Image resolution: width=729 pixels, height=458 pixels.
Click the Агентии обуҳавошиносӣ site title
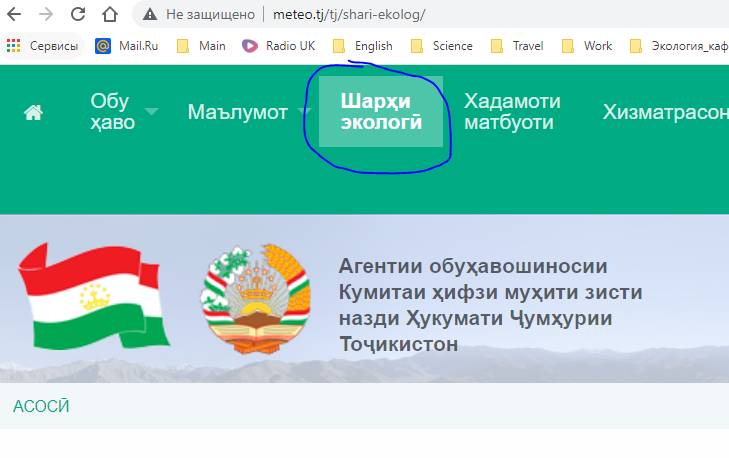pyautogui.click(x=490, y=305)
